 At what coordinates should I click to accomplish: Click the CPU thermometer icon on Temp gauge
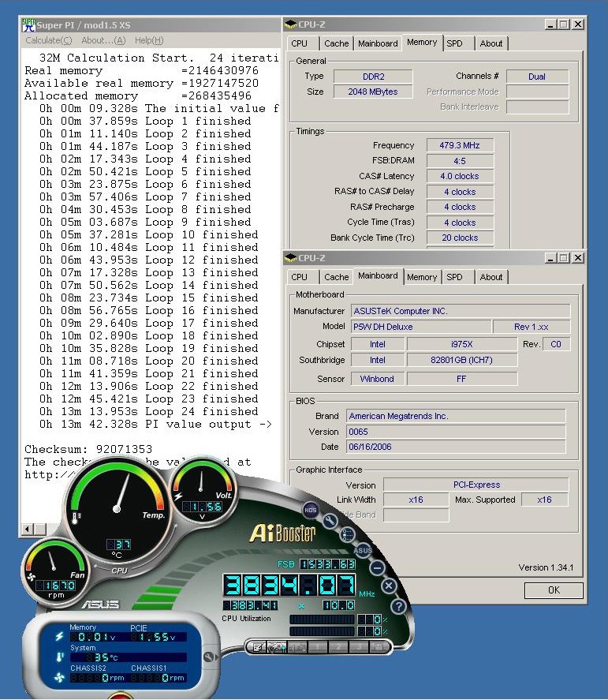[x=76, y=518]
